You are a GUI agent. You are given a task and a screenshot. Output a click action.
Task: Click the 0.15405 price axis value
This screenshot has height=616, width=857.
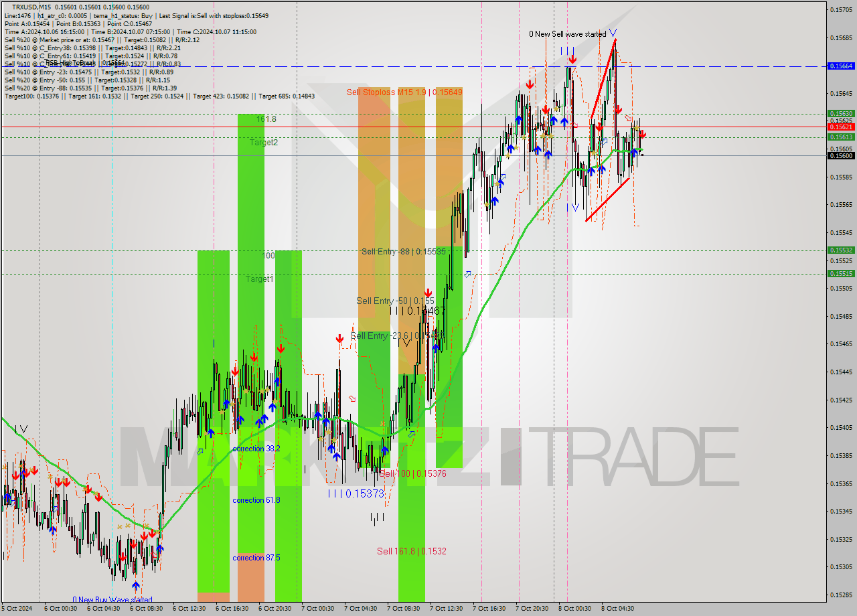[x=841, y=427]
